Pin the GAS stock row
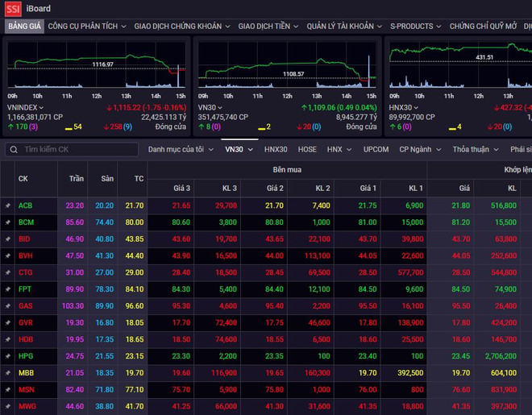This screenshot has height=415, width=532. (7, 306)
